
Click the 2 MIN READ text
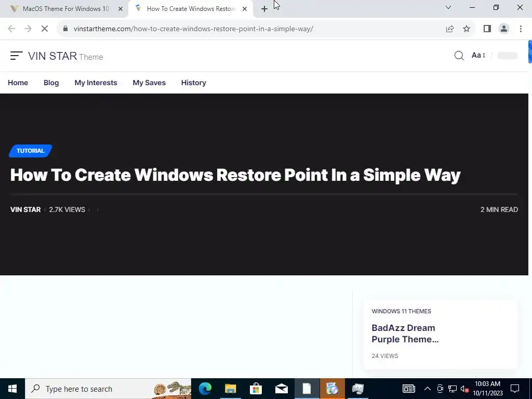[499, 210]
